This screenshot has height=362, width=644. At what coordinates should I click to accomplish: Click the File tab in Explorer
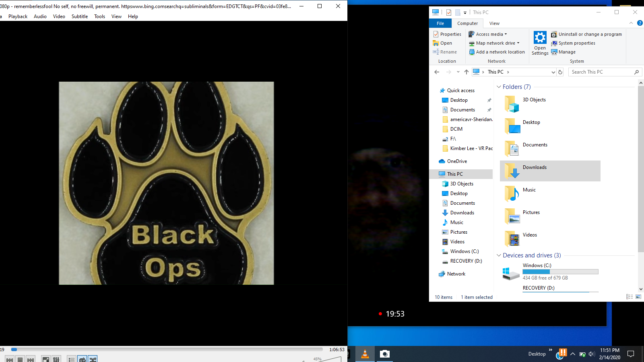(440, 23)
